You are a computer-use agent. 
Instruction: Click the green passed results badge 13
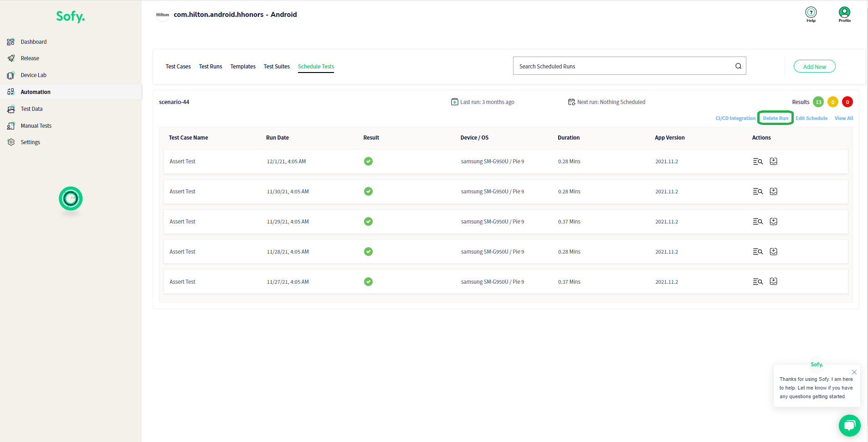point(818,102)
